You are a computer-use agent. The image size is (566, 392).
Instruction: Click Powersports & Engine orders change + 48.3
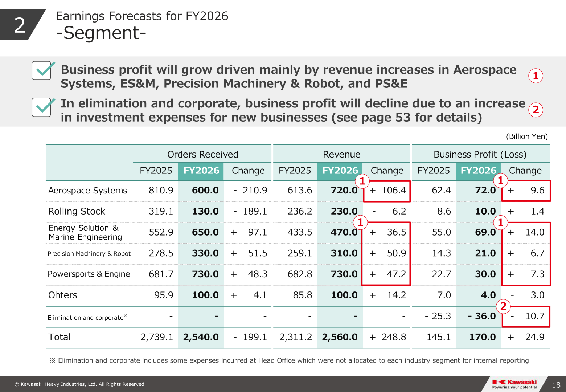point(249,274)
